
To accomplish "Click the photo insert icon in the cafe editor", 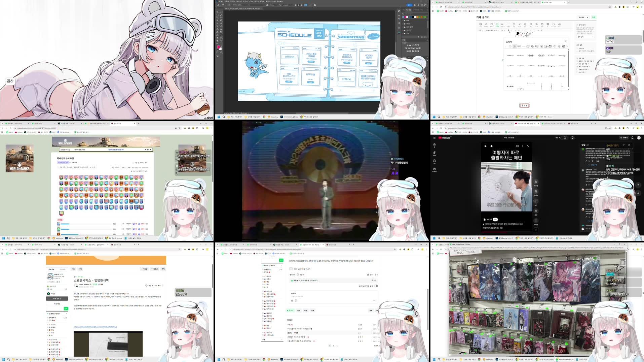I will point(481,25).
